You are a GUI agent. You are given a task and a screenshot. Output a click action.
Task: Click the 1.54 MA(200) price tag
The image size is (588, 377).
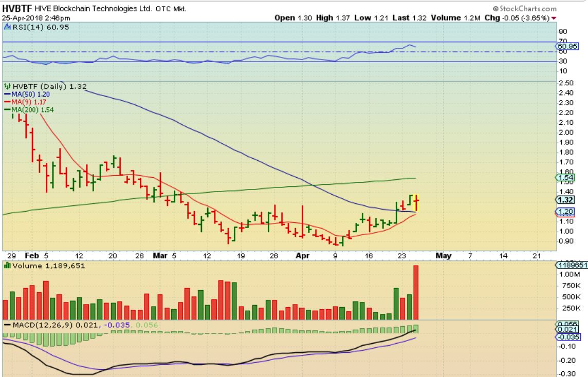[x=565, y=178]
